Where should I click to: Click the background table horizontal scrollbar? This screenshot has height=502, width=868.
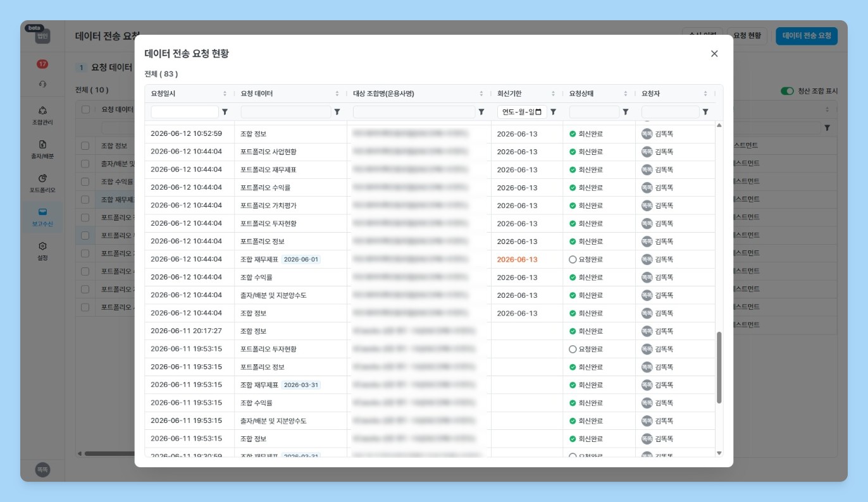109,453
